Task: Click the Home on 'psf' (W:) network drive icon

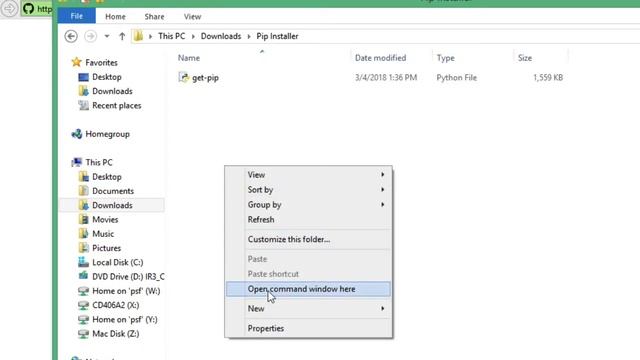Action: point(83,291)
